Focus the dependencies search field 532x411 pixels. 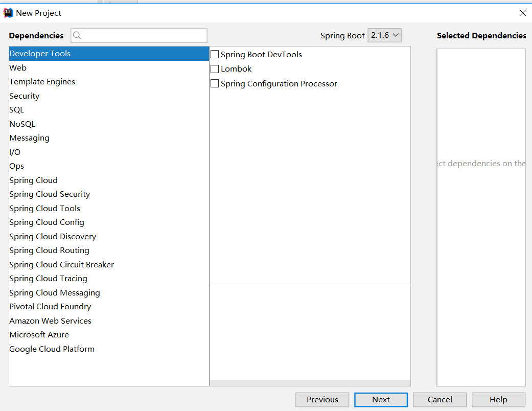tap(143, 35)
